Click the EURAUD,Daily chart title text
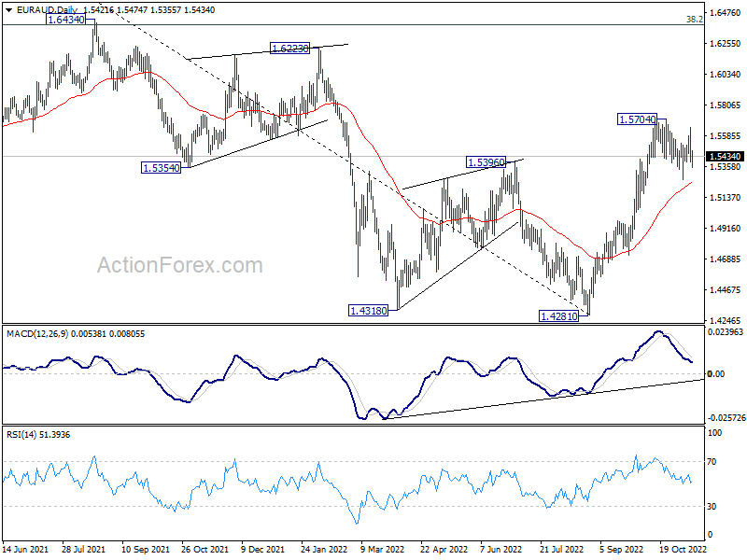This screenshot has width=747, height=560. point(47,10)
